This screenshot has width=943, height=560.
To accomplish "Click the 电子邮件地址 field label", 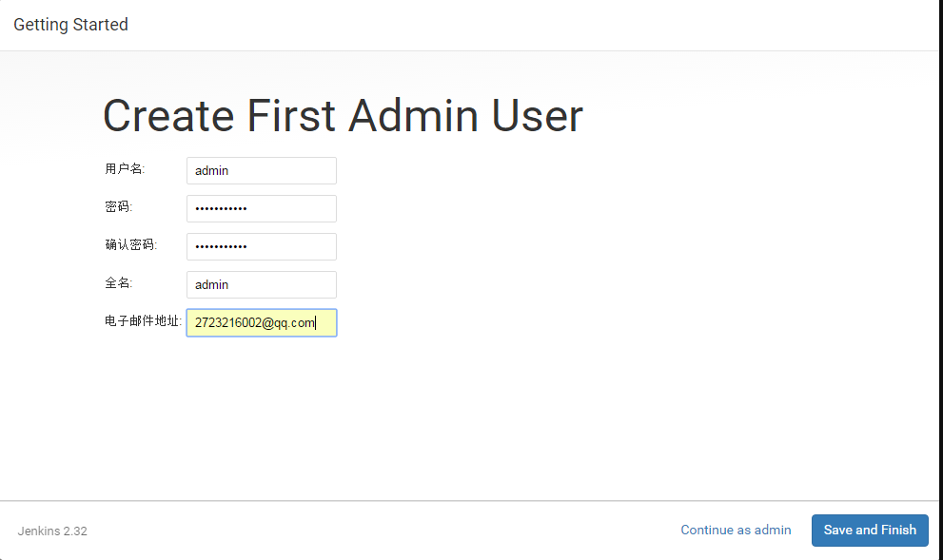I will point(143,321).
